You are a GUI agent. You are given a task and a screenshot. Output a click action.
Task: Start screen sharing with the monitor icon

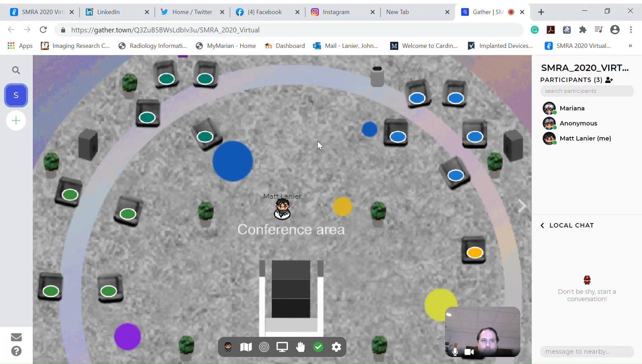pyautogui.click(x=282, y=347)
